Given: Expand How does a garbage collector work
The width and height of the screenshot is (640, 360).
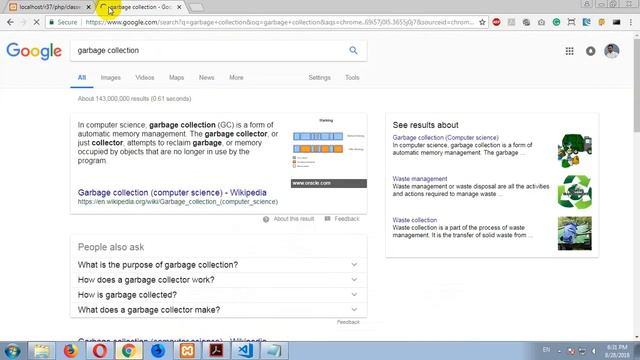Looking at the screenshot, I should tap(218, 280).
